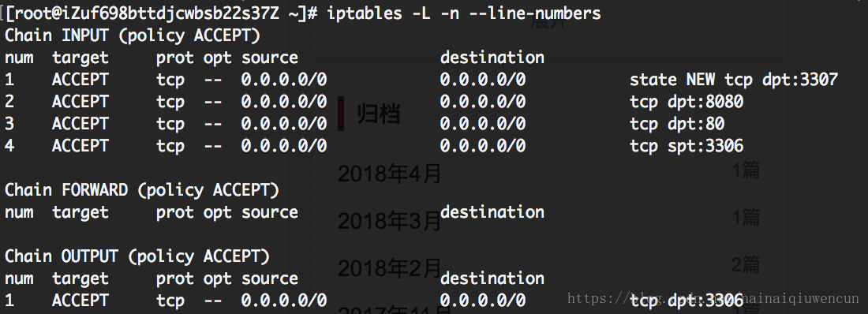Open the 2018年4月 archive link in background page
The height and width of the screenshot is (314, 868).
390,174
